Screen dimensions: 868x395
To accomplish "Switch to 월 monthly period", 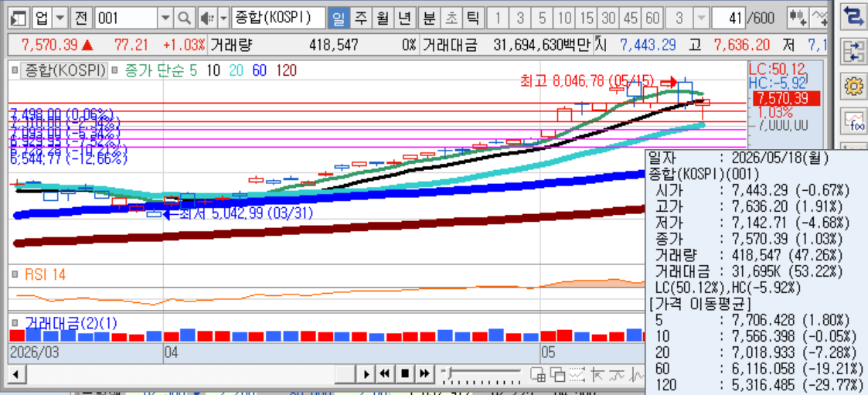I will pos(383,19).
